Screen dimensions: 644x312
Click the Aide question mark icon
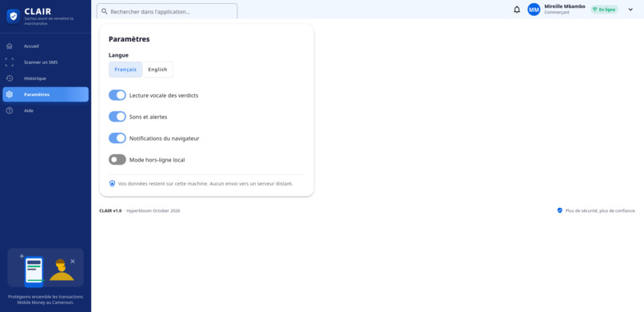pyautogui.click(x=10, y=110)
